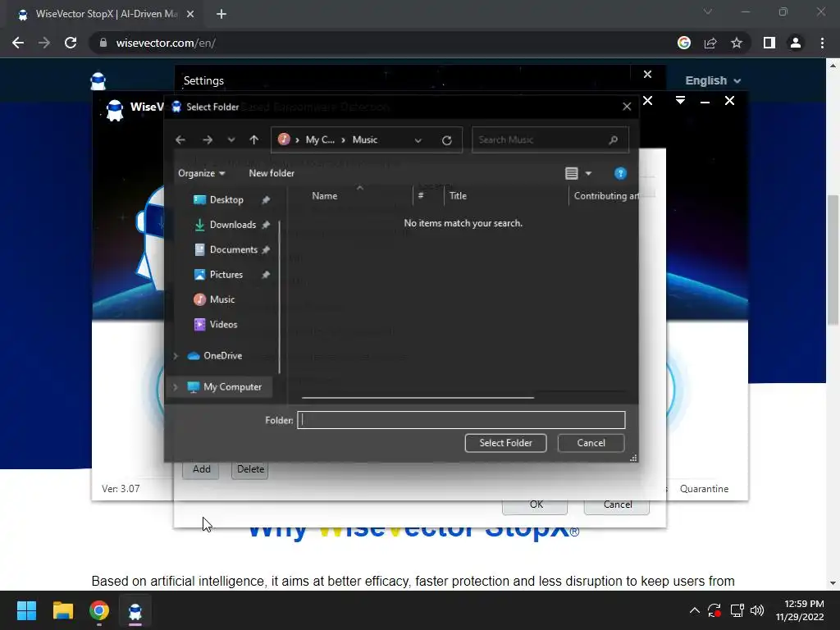Click the Chrome address bar URL

point(166,43)
